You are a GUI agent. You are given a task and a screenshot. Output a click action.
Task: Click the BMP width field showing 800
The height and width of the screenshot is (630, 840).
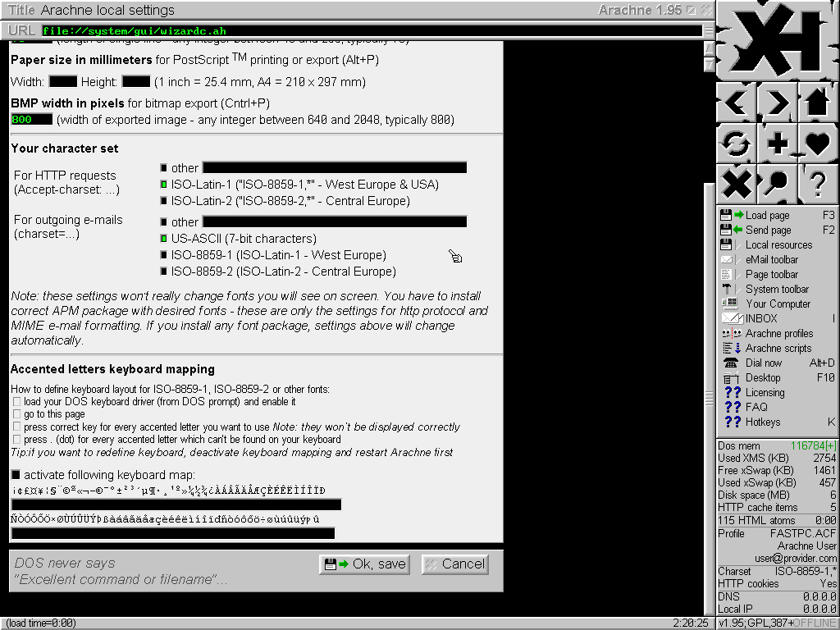pyautogui.click(x=32, y=120)
